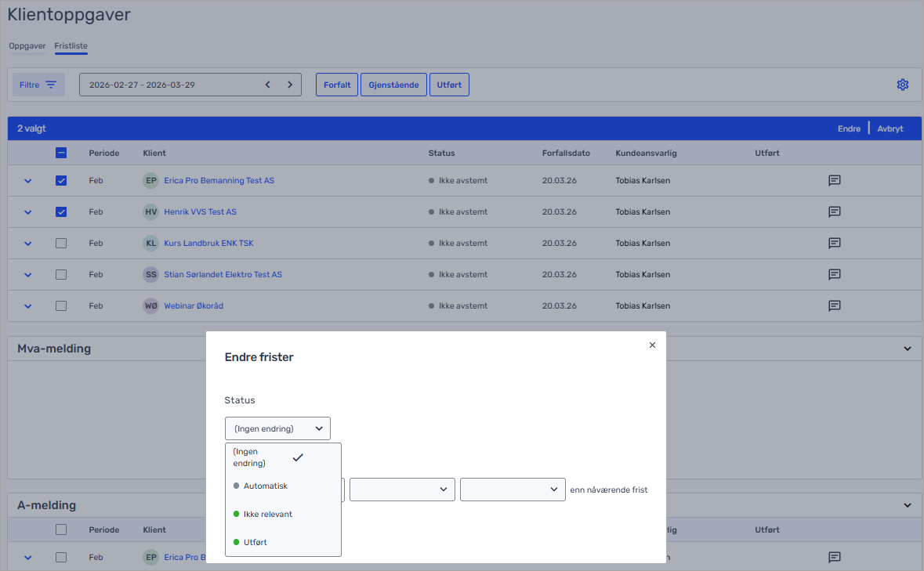The width and height of the screenshot is (924, 571).
Task: Open comment icon for Webinar Økoråd row
Action: (835, 306)
